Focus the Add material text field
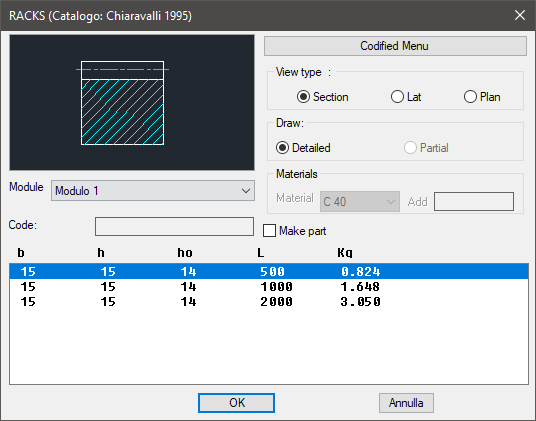The image size is (536, 421). 474,201
